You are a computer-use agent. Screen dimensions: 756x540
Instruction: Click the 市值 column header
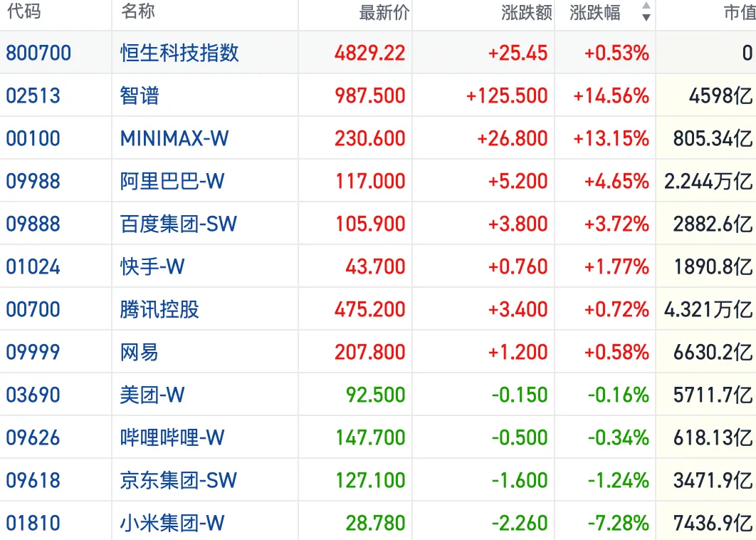pos(740,13)
